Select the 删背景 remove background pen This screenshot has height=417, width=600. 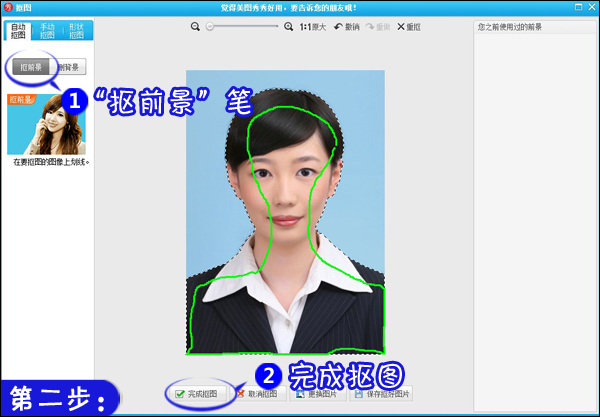[70, 67]
